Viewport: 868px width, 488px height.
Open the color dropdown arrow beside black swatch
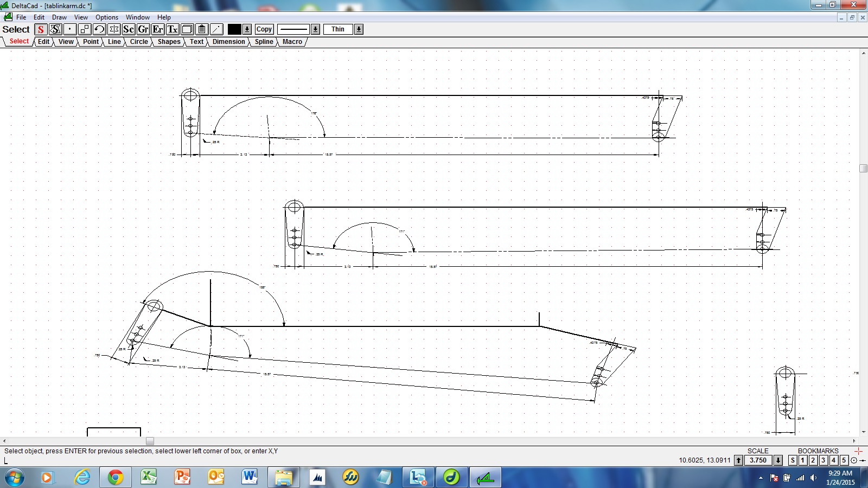247,29
